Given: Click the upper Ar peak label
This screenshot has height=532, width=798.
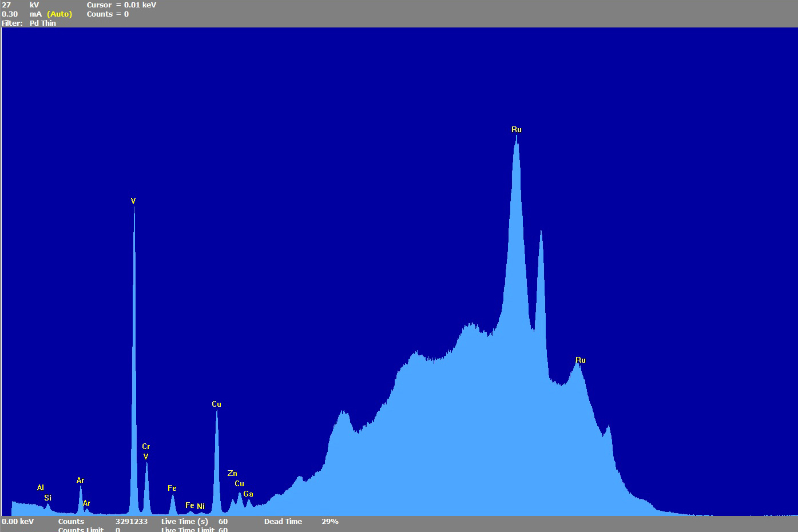Looking at the screenshot, I should 80,480.
